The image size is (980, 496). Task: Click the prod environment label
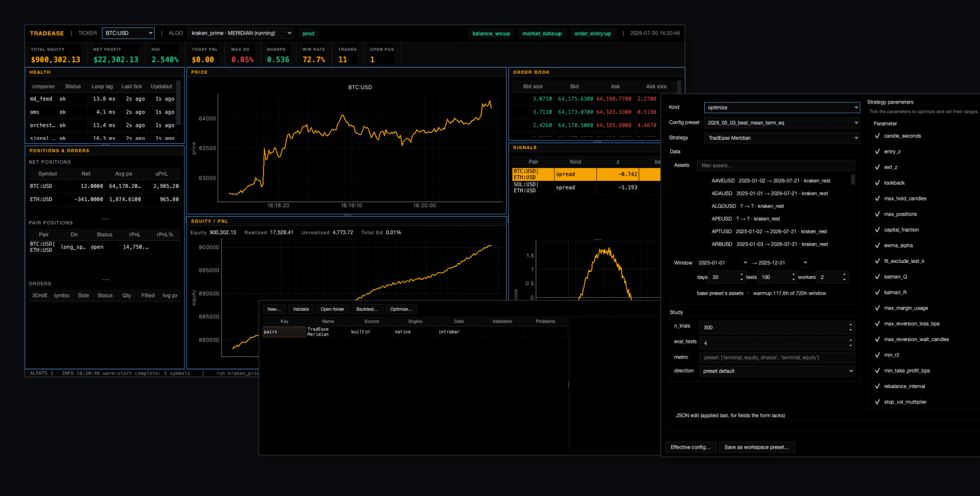pos(308,34)
